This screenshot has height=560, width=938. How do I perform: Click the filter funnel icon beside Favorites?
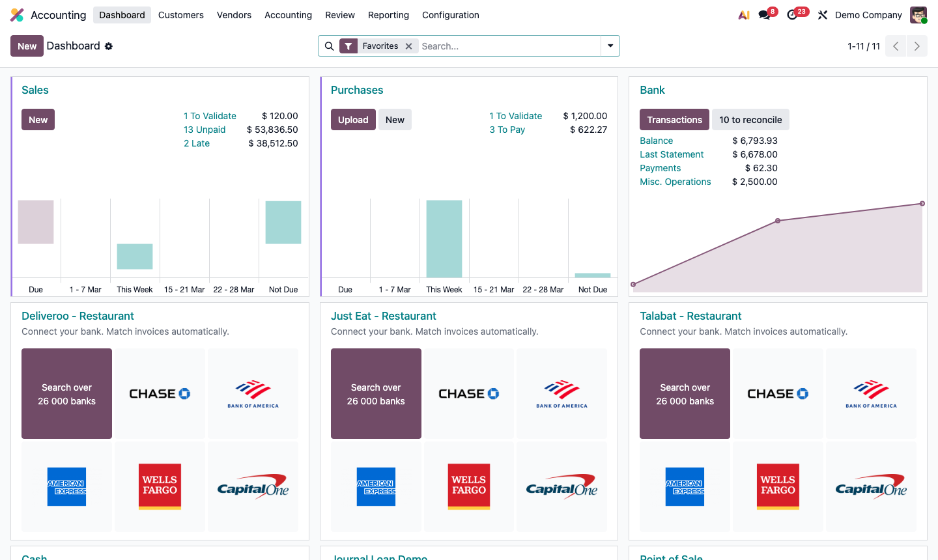349,46
